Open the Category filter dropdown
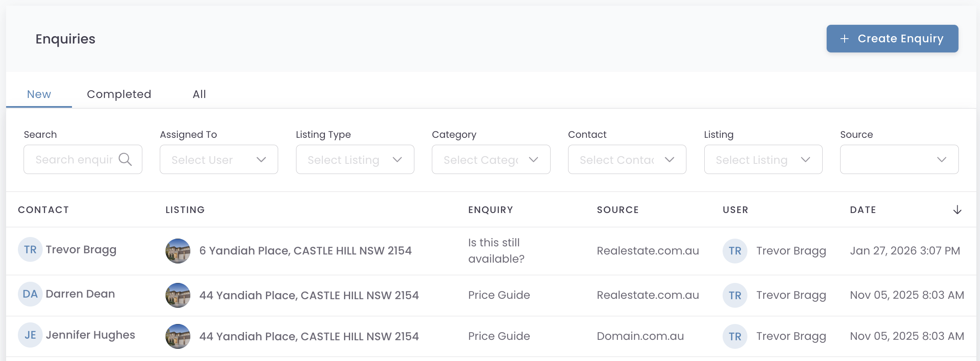980x361 pixels. [491, 159]
